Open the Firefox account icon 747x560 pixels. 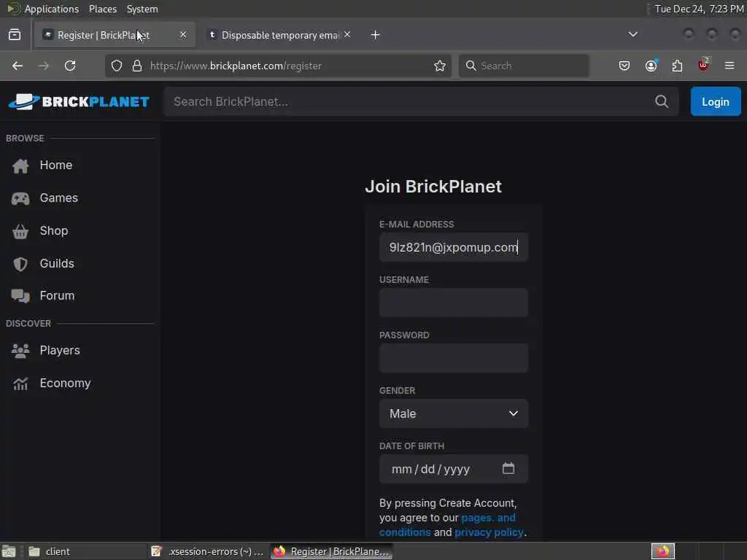651,65
